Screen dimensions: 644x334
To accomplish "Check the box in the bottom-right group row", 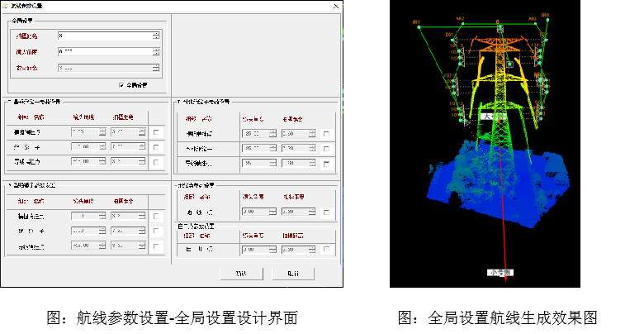I will coord(327,249).
